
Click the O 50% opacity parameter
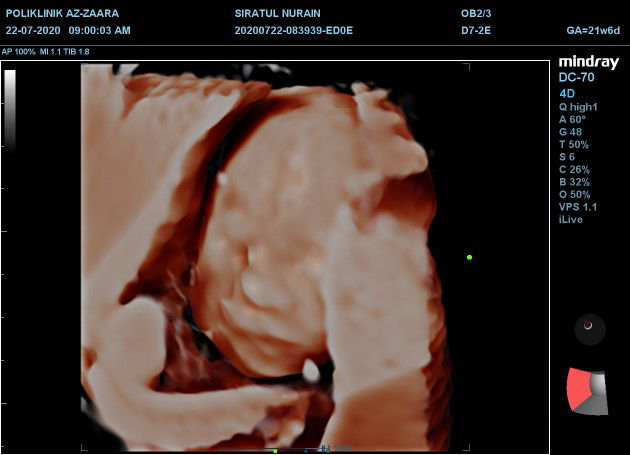tap(575, 194)
